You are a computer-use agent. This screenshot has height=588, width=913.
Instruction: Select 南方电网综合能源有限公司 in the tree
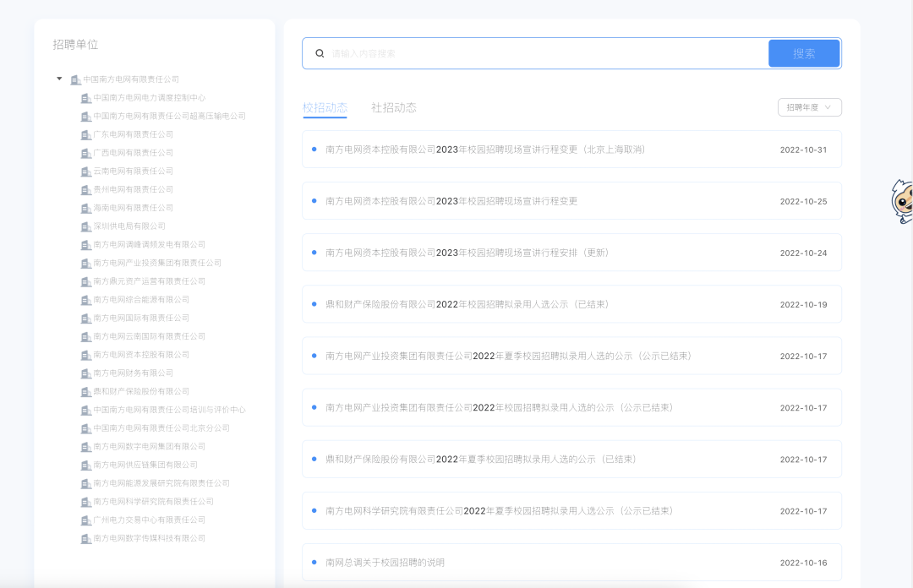coord(141,300)
